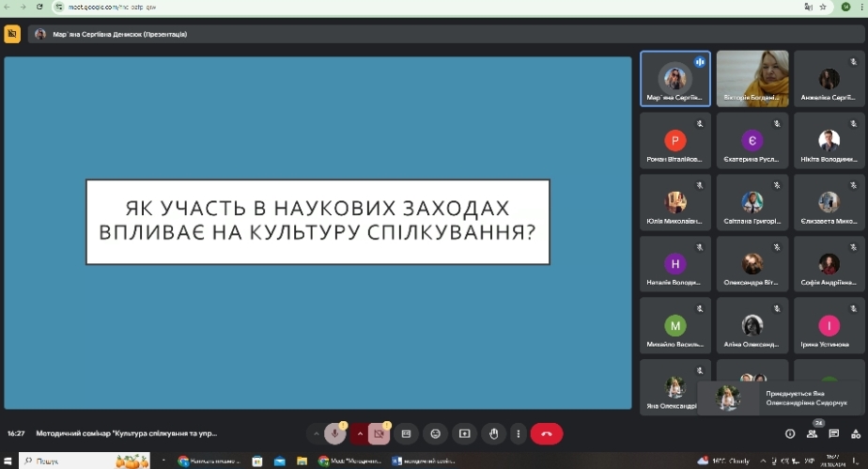Click the yellow presentation icon at top left
This screenshot has height=469, width=868.
click(x=12, y=34)
